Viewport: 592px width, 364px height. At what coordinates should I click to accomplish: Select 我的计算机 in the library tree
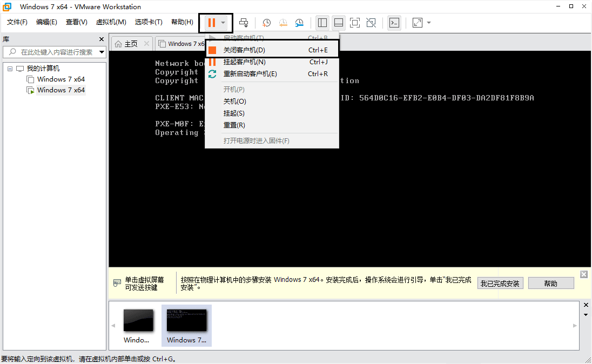pos(43,69)
